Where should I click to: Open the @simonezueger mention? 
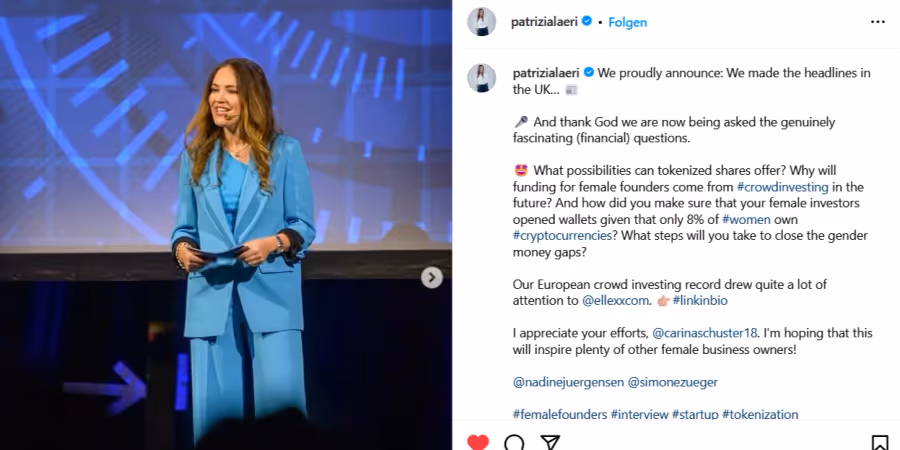tap(672, 382)
